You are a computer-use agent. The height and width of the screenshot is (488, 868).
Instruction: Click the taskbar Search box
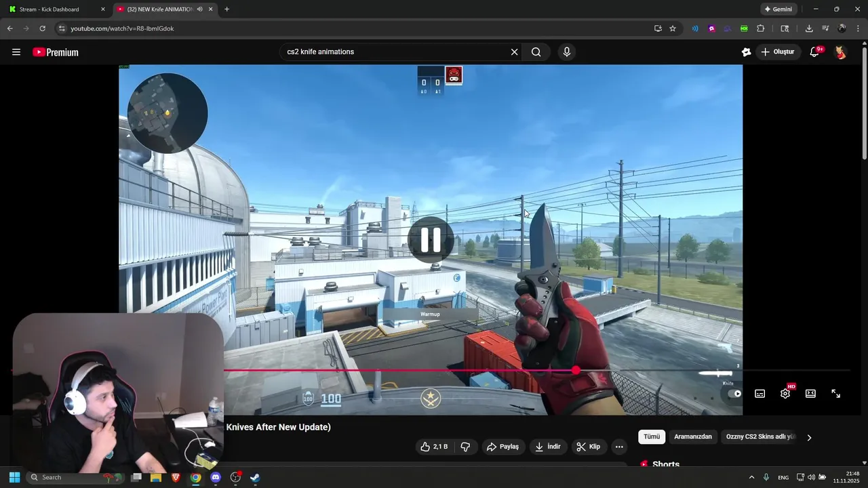pos(76,477)
